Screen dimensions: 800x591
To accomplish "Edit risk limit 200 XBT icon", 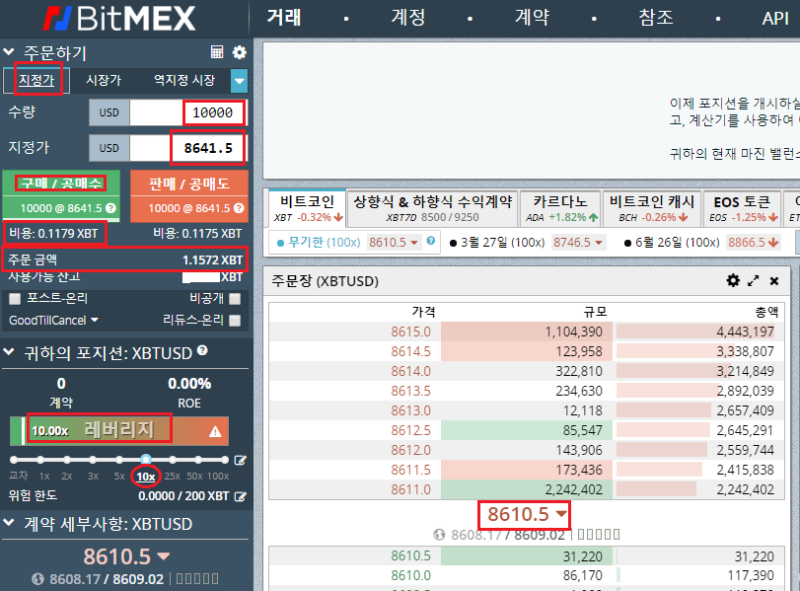I will 240,496.
